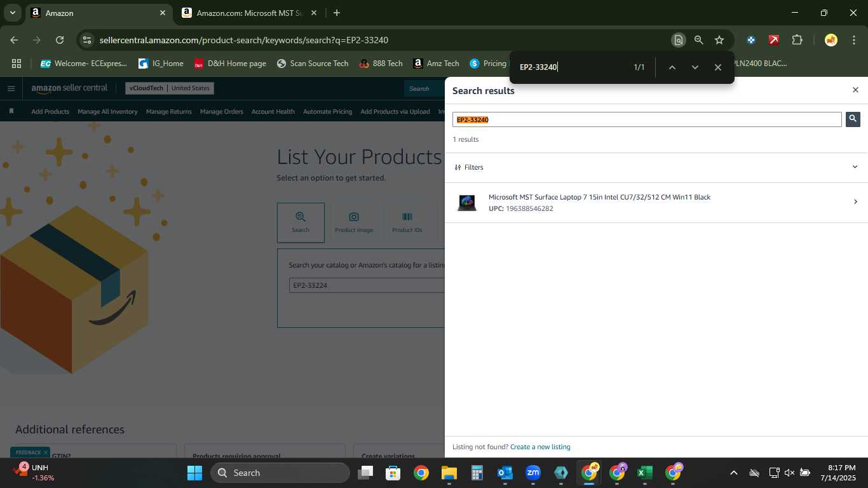Open Microsoft MST Surface Laptop 7 result

tap(599, 197)
